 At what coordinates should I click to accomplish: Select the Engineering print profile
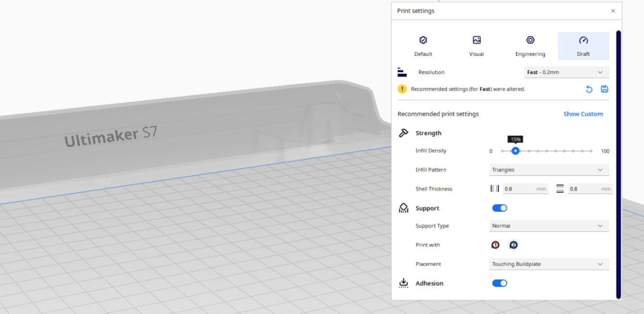coord(530,46)
